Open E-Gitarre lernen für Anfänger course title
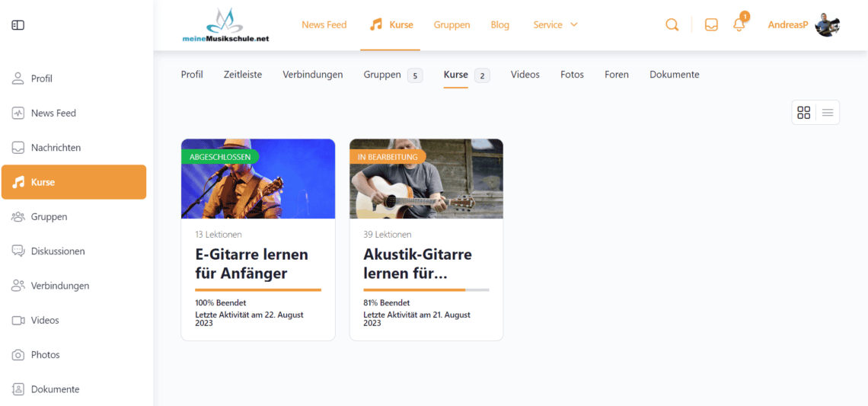Screen dimensions: 868x406 tap(251, 264)
